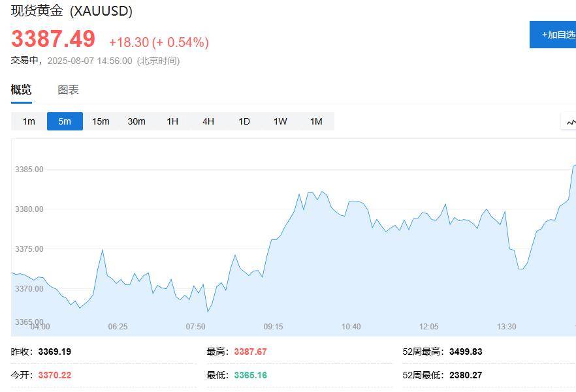View the 1D daily chart
This screenshot has height=392, width=576.
coord(244,121)
